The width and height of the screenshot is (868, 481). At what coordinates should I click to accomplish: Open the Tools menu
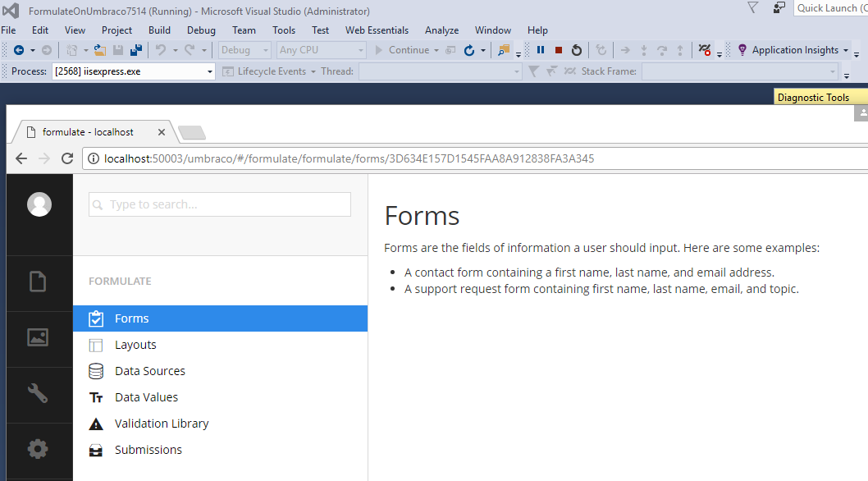(284, 30)
